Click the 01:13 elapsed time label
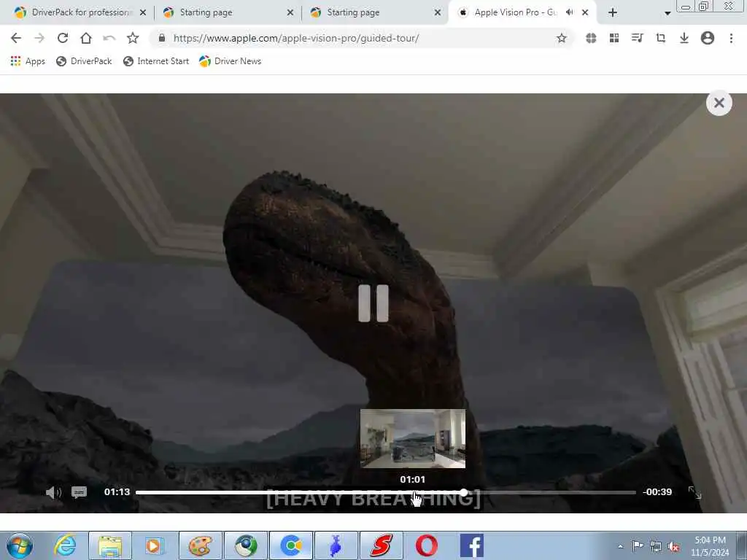The image size is (747, 560). [x=117, y=492]
